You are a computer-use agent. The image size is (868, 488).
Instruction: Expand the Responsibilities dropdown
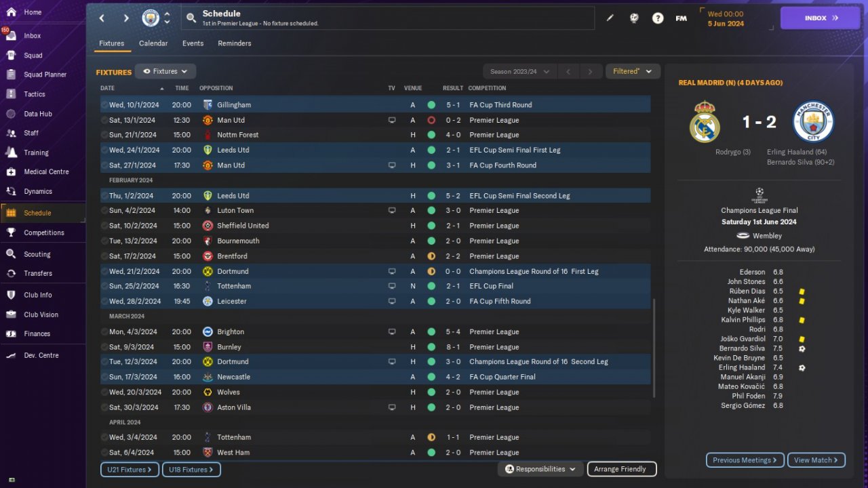540,469
